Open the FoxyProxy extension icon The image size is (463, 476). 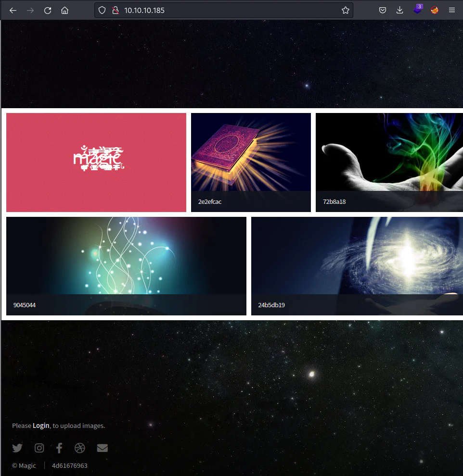coord(435,10)
